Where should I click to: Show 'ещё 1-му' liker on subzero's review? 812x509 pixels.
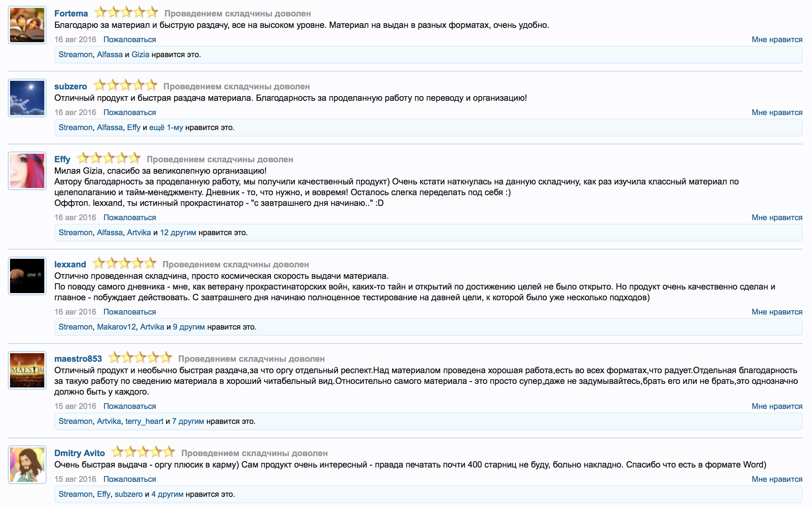[x=166, y=127]
